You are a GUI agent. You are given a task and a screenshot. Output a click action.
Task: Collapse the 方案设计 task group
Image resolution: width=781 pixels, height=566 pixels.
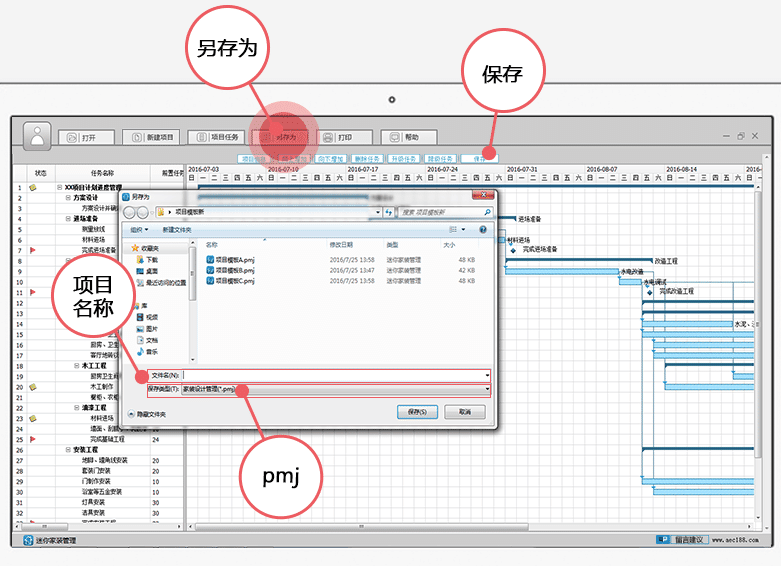click(67, 198)
